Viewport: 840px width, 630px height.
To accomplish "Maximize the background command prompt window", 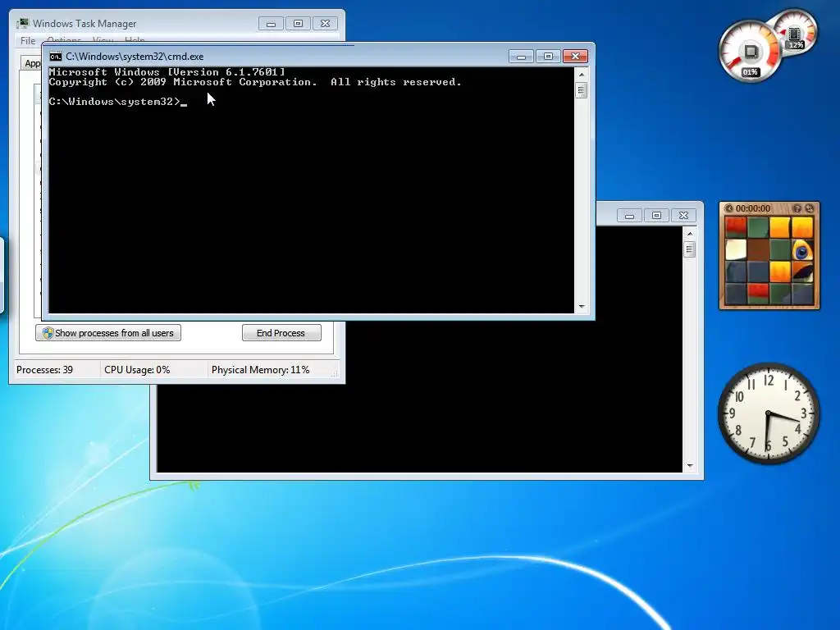I will (x=656, y=216).
